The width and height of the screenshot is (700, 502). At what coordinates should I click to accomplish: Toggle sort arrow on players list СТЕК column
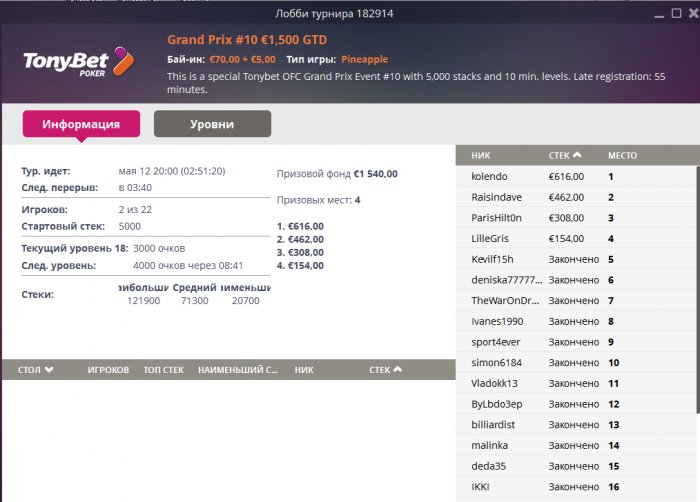[x=577, y=155]
